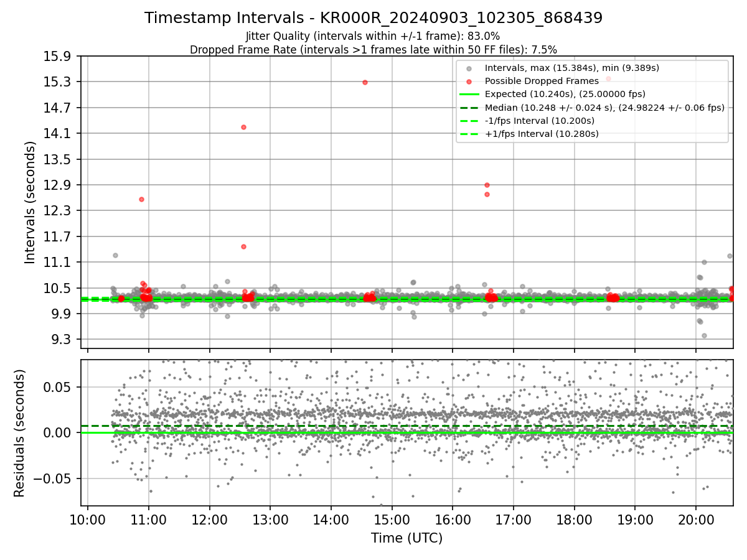The height and width of the screenshot is (560, 747).
Task: Select the gray point near 11.2 seconds at 10:30
Action: (115, 255)
